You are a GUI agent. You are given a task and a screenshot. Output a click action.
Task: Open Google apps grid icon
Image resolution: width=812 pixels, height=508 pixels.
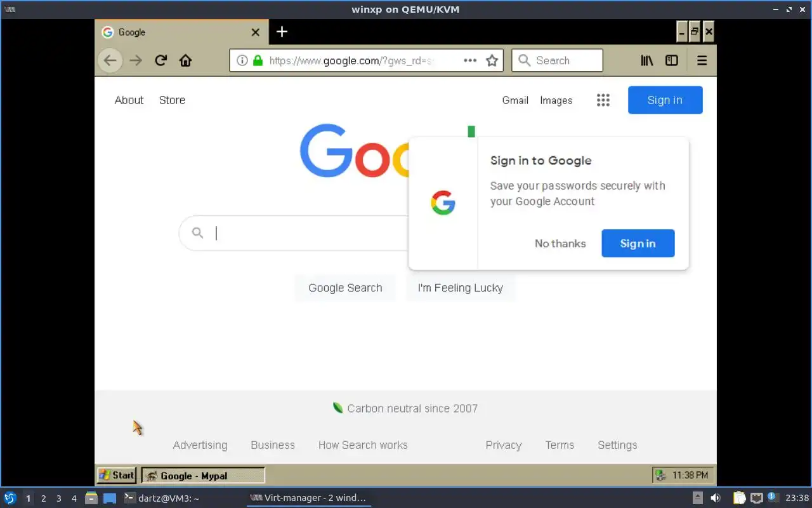(603, 100)
